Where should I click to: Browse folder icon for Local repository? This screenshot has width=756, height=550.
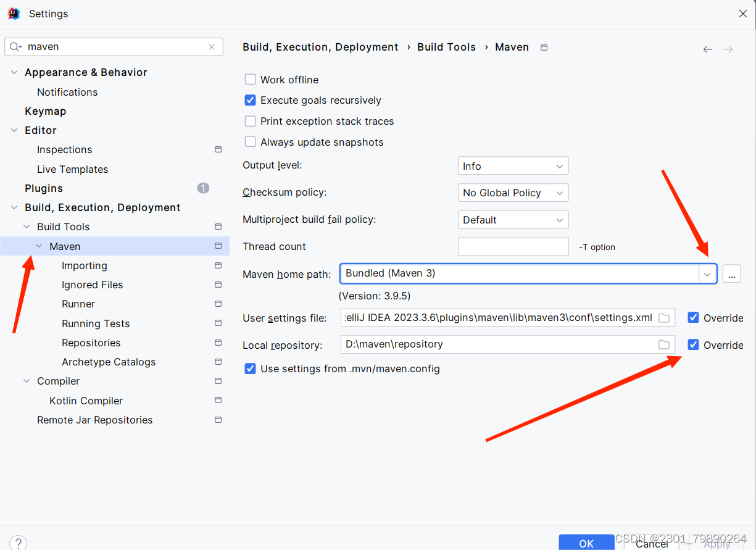pyautogui.click(x=664, y=344)
